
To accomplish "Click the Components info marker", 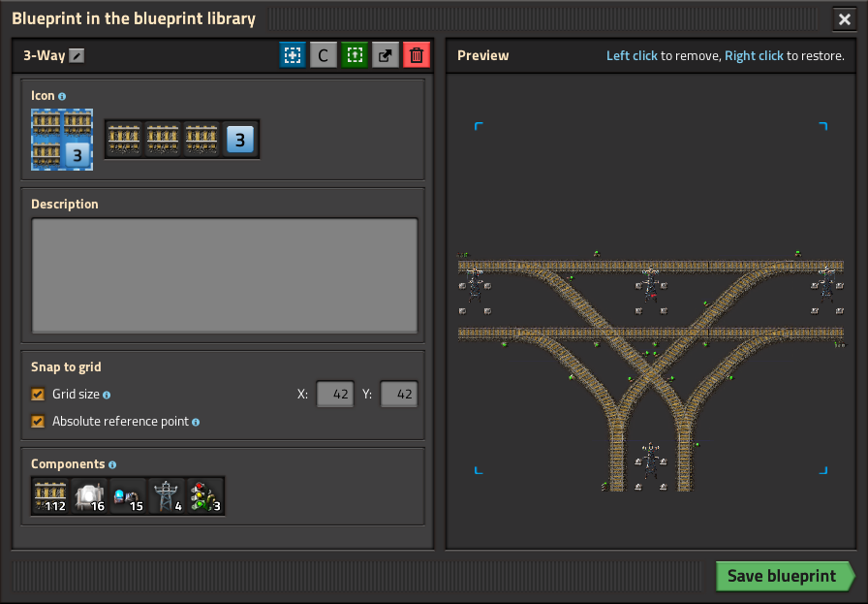I will click(112, 465).
